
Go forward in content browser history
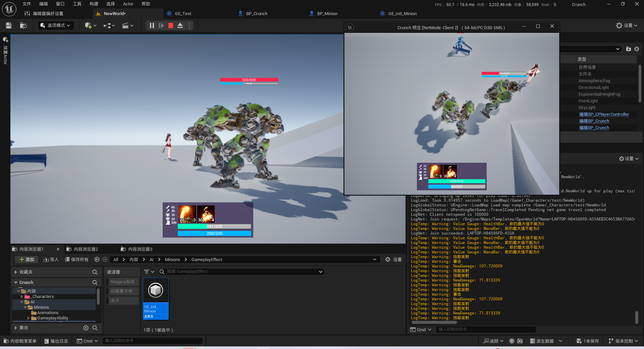coord(105,260)
